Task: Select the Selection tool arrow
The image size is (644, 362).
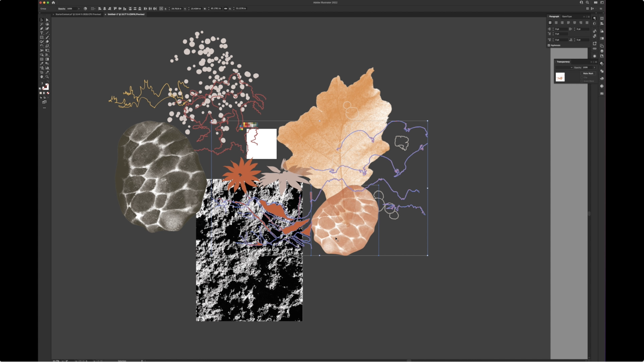Action: [x=42, y=20]
